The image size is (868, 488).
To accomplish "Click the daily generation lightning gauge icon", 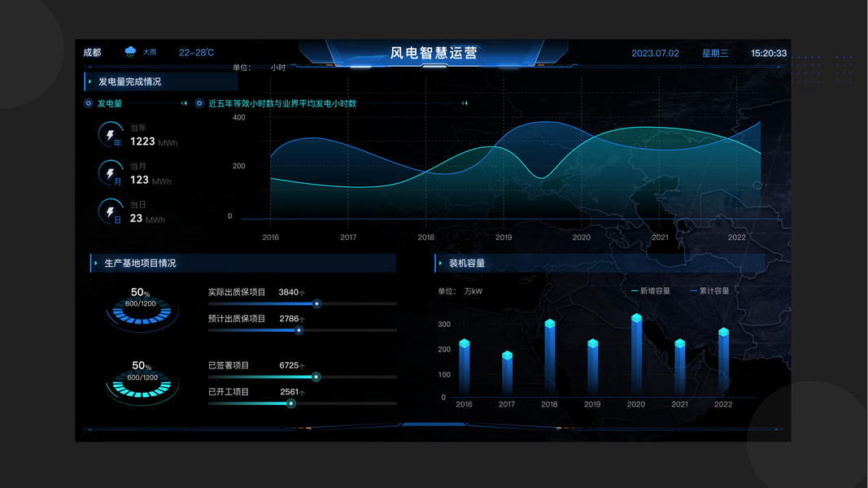I will click(111, 211).
